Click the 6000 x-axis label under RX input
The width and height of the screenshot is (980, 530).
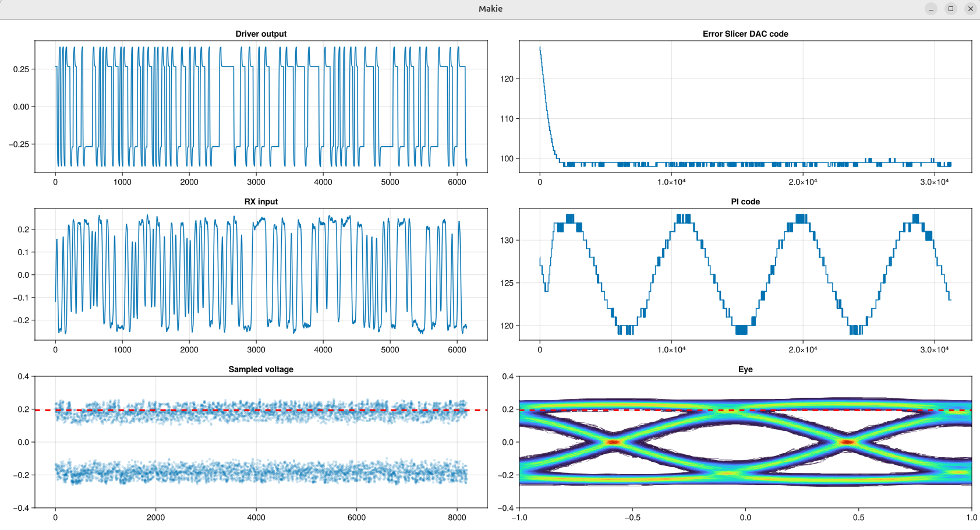(457, 349)
